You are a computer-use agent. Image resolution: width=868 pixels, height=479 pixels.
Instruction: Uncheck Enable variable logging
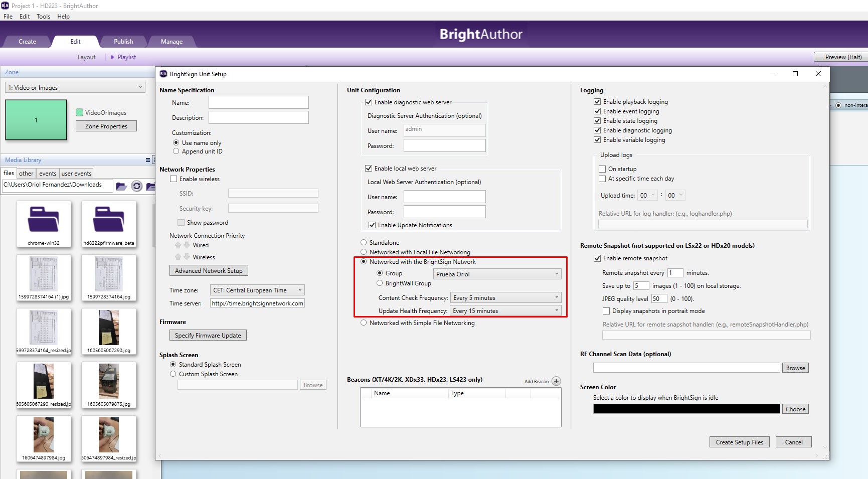tap(597, 140)
